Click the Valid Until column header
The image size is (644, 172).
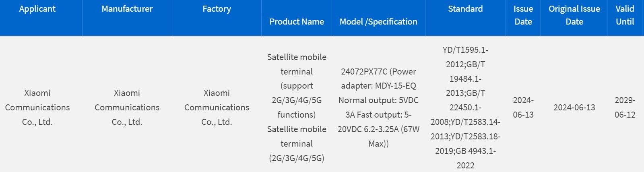pyautogui.click(x=625, y=15)
